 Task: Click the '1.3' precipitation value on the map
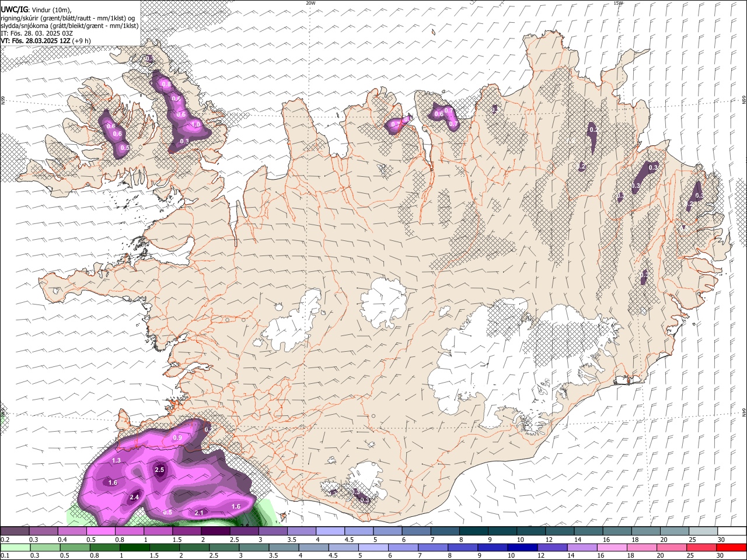tap(116, 461)
